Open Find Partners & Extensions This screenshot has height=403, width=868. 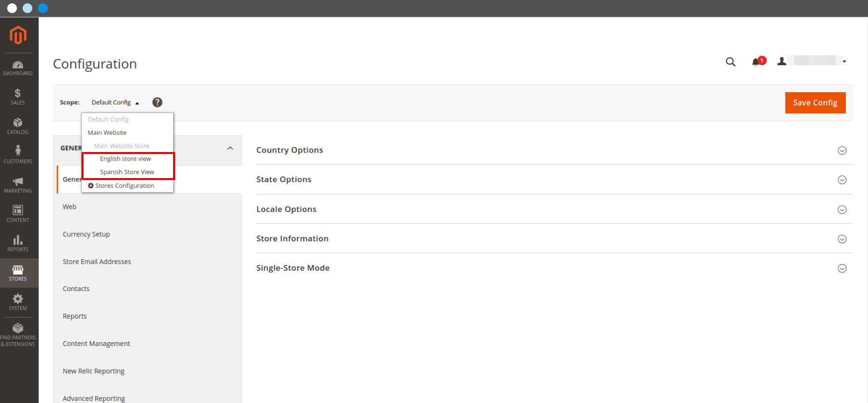point(18,335)
